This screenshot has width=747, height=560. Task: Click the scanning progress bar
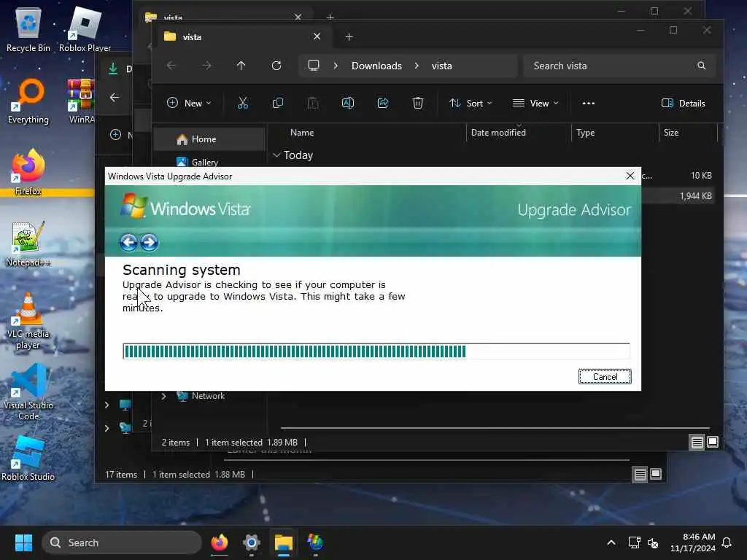point(376,351)
